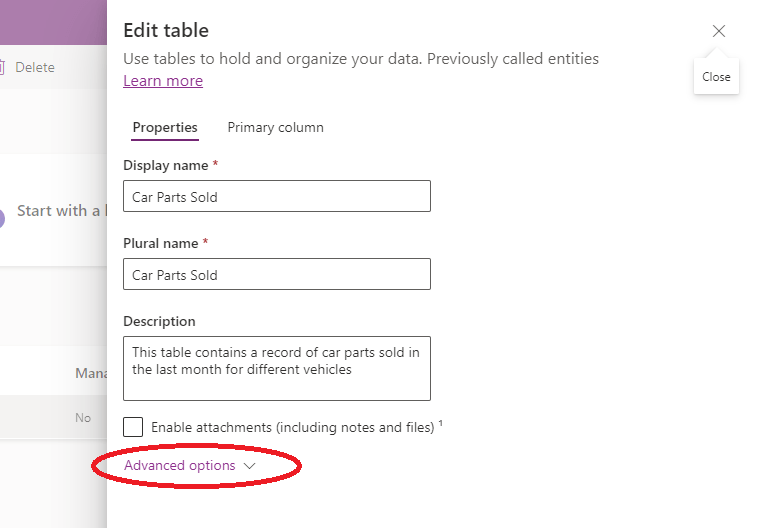Click the chevron beside Advanced options
Image resolution: width=769 pixels, height=528 pixels.
click(x=250, y=466)
